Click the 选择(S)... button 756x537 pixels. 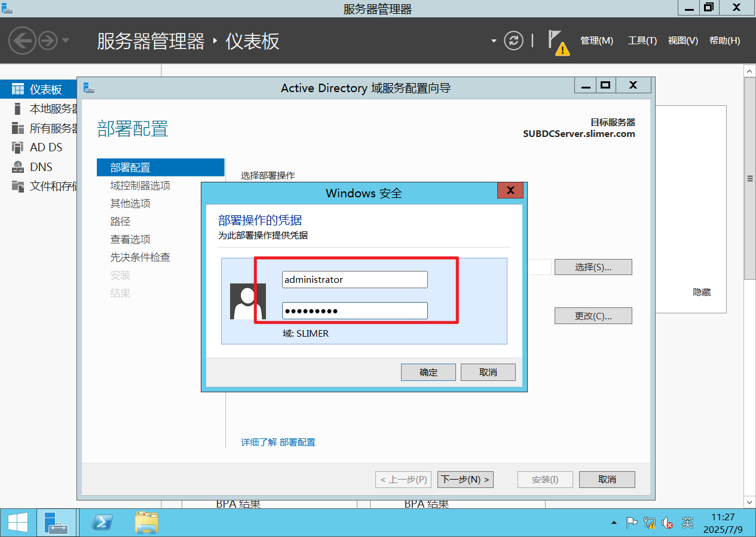pos(593,267)
